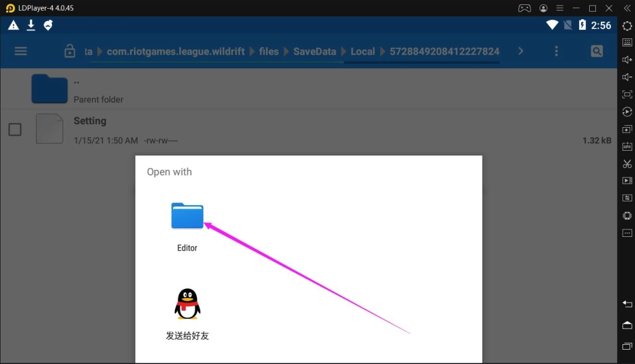Tick the checkbox for Setting file
Image resolution: width=635 pixels, height=364 pixels.
tap(15, 130)
